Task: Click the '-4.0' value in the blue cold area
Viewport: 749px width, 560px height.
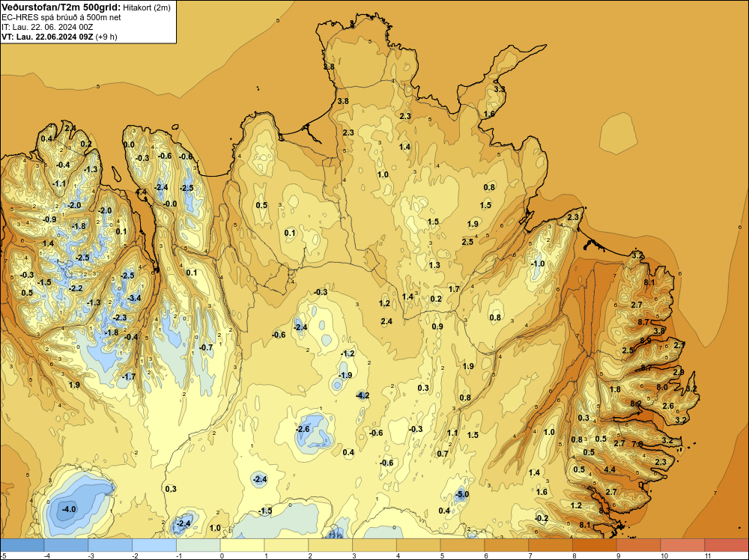Action: [x=69, y=509]
